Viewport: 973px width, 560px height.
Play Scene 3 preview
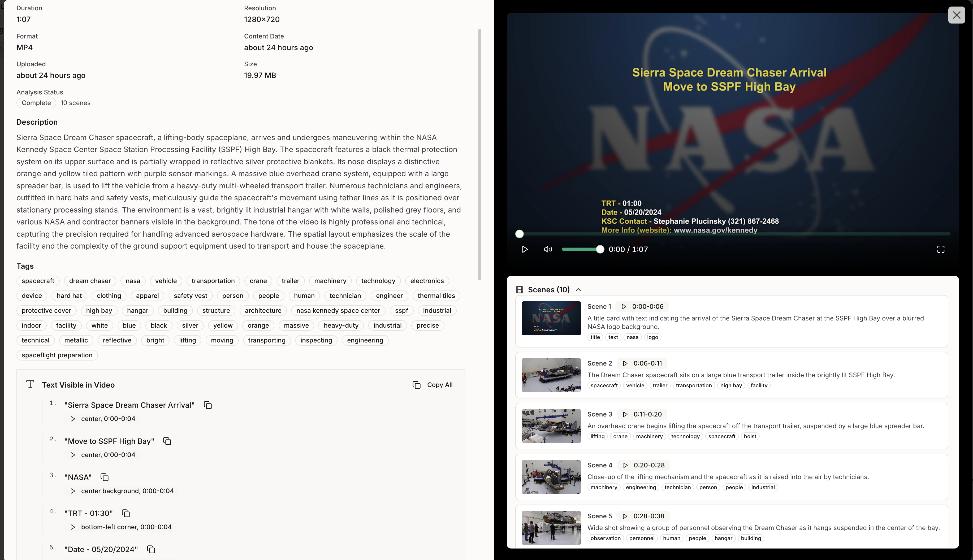point(625,414)
